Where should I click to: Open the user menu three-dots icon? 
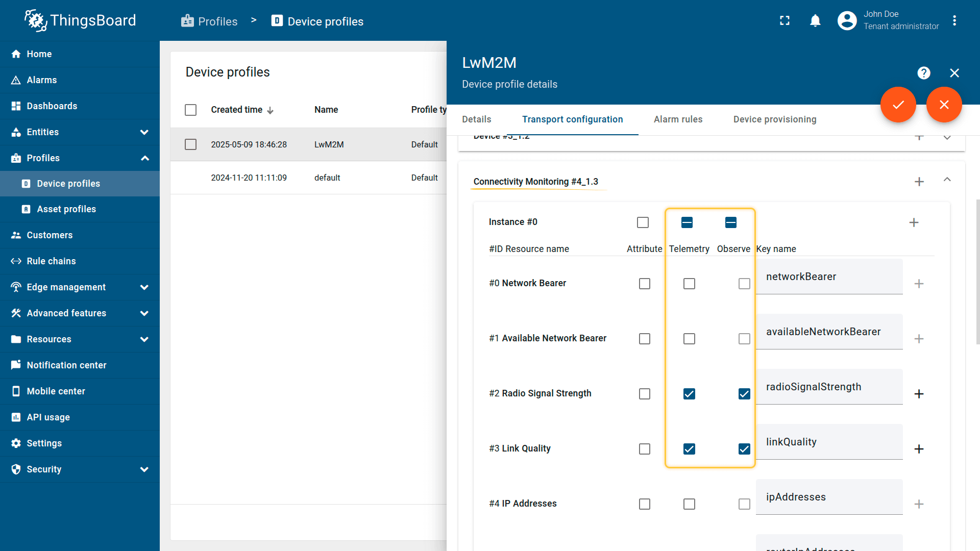pyautogui.click(x=954, y=20)
